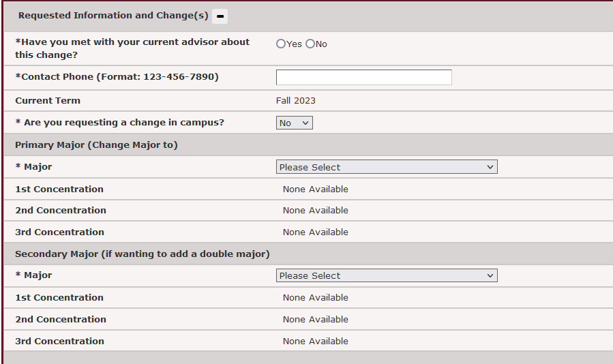The width and height of the screenshot is (613, 364).
Task: Click the Secondary Major double major header
Action: pyautogui.click(x=142, y=254)
